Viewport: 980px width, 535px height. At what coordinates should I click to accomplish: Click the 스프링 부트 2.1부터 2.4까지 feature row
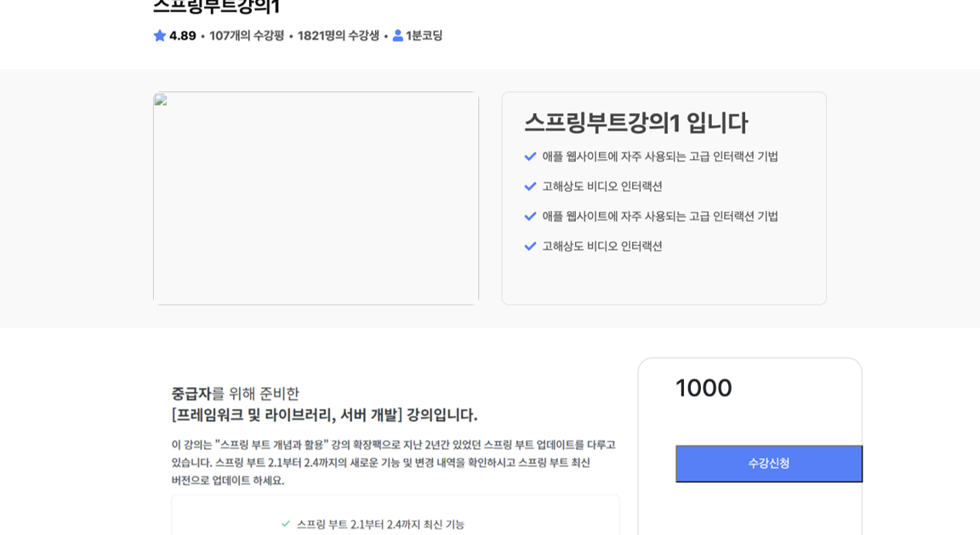[380, 526]
